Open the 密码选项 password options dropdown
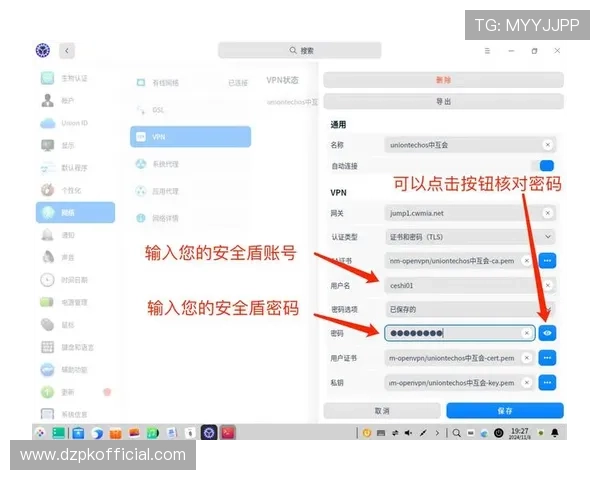Image resolution: width=600 pixels, height=480 pixels. tap(470, 309)
